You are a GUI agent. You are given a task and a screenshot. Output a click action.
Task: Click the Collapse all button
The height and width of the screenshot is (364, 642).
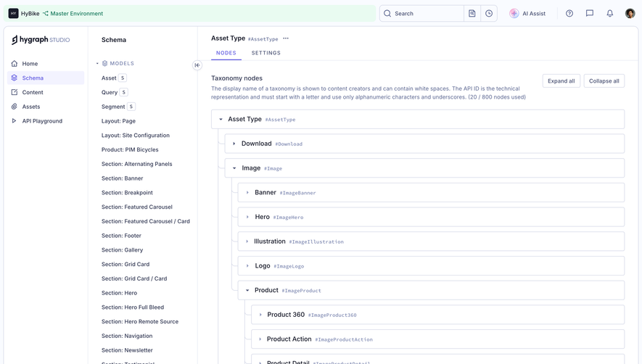coord(604,80)
